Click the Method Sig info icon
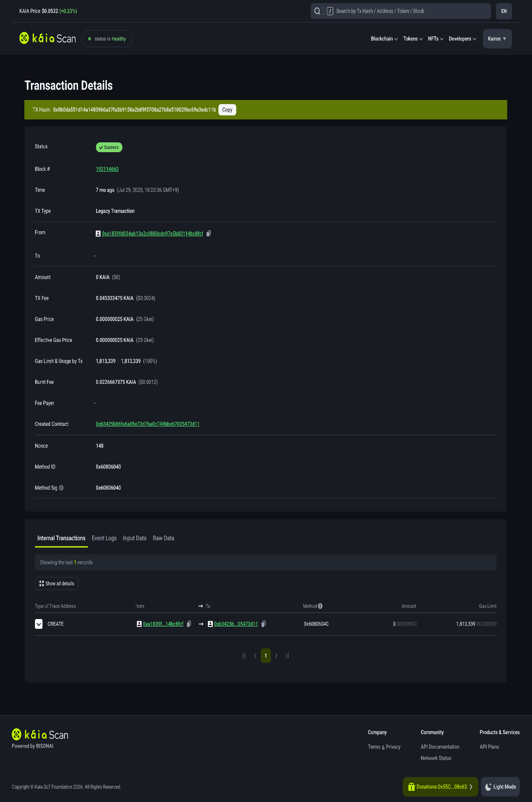Screen dimensions: 532x802 point(61,488)
